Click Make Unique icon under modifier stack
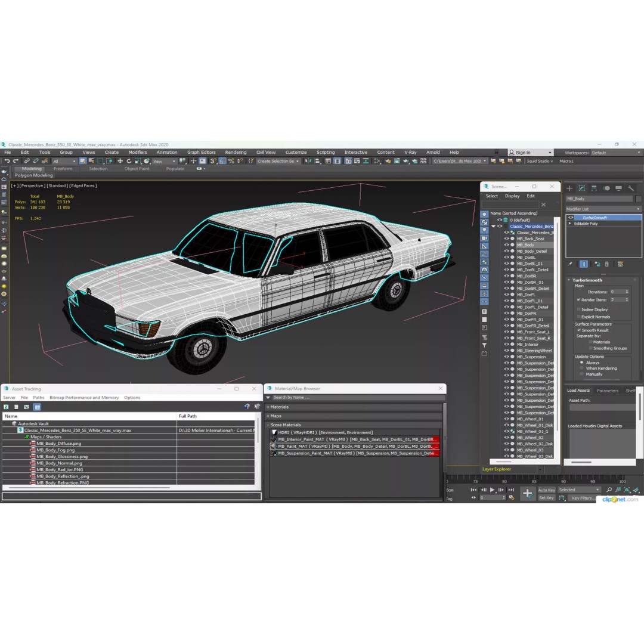644x644 pixels. [x=597, y=264]
